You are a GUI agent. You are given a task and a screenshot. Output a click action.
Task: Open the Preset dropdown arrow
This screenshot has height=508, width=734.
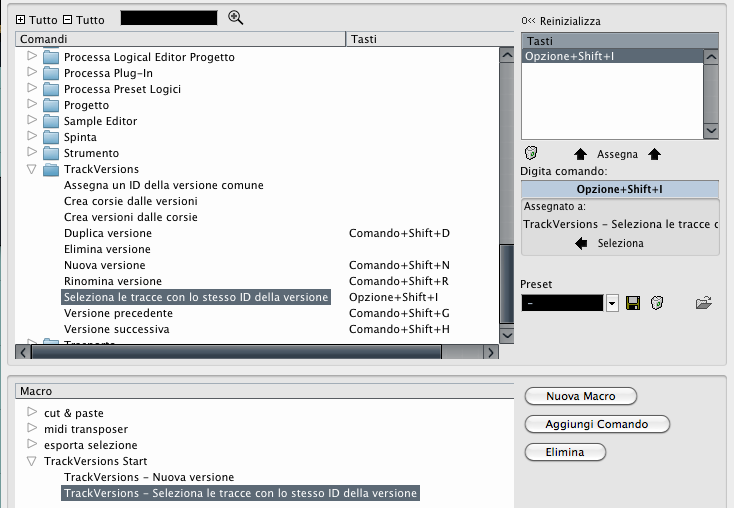tap(612, 303)
